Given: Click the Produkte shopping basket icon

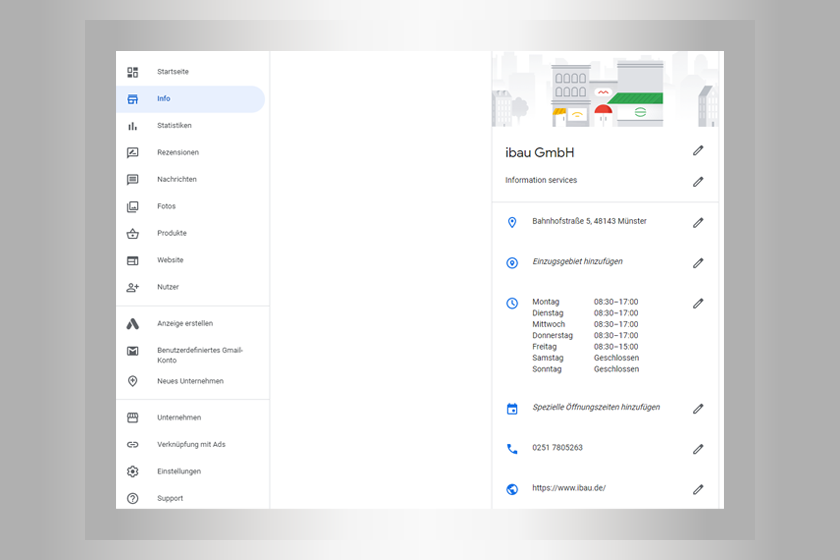Looking at the screenshot, I should pos(132,234).
